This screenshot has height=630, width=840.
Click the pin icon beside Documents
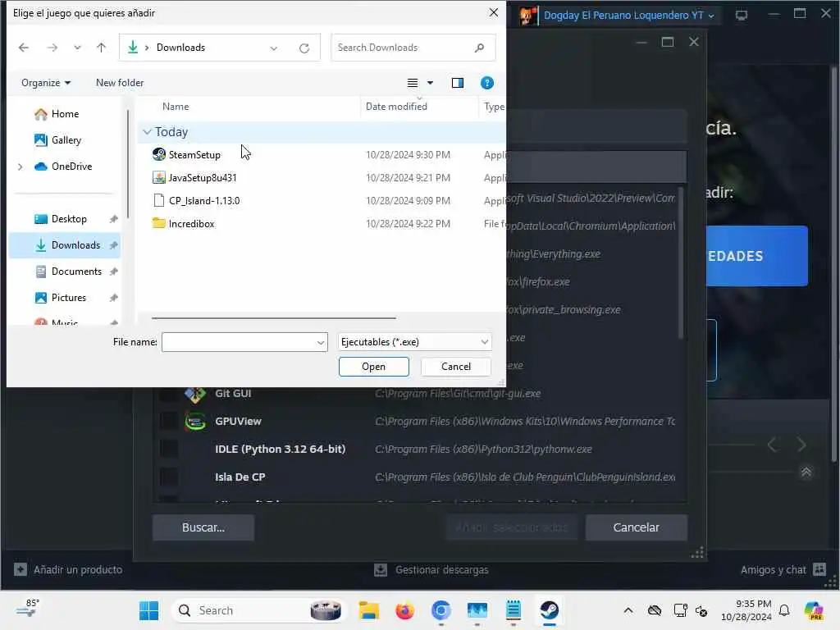pos(113,272)
